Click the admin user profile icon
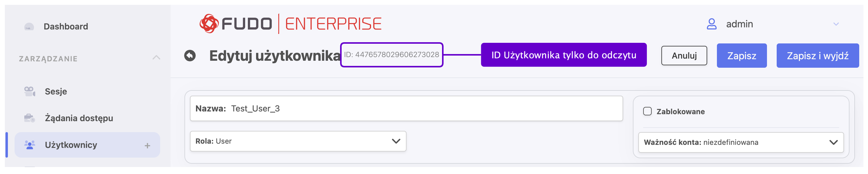Screen dimensions: 868x174 711,24
